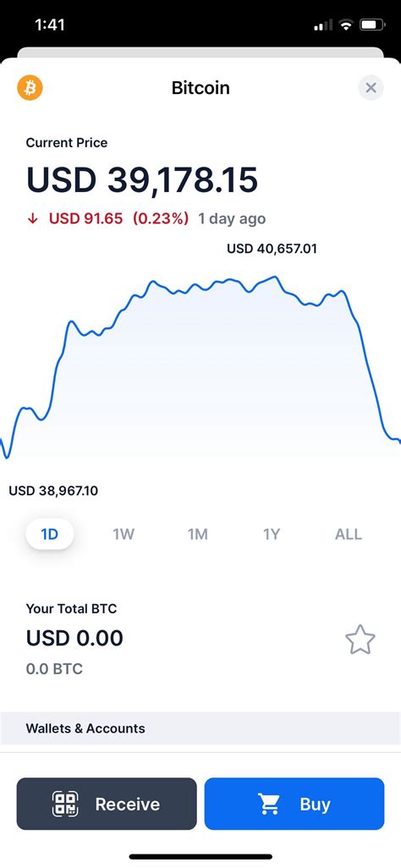The image size is (401, 868).
Task: Expand the Wallets & Accounts section
Action: [200, 728]
